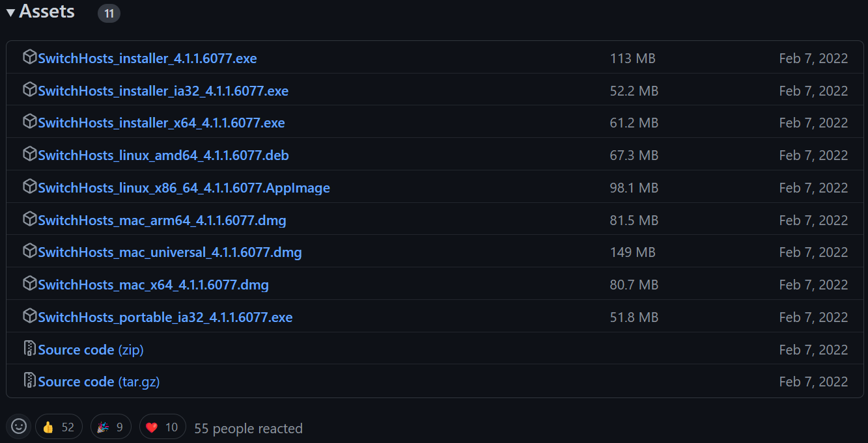Open the add reaction smiley picker
The image size is (868, 443).
click(19, 427)
